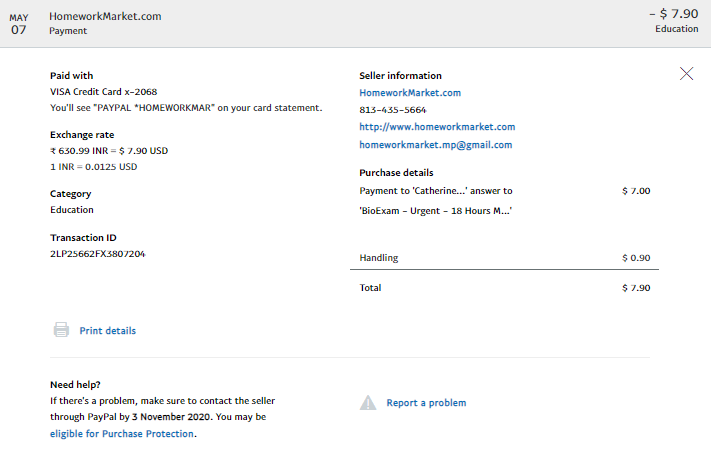
Task: Click seller phone 813-435-5664
Action: pyautogui.click(x=393, y=110)
